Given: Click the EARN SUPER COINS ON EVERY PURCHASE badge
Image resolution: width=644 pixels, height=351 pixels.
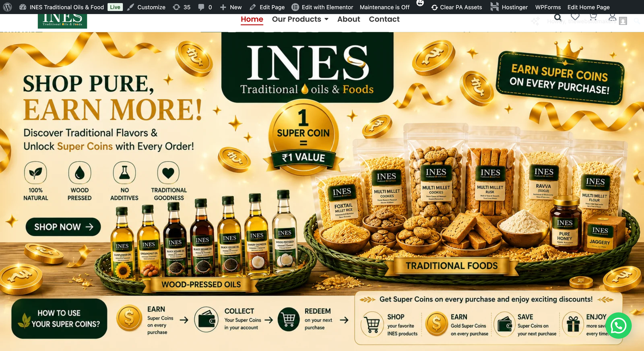Looking at the screenshot, I should [560, 78].
